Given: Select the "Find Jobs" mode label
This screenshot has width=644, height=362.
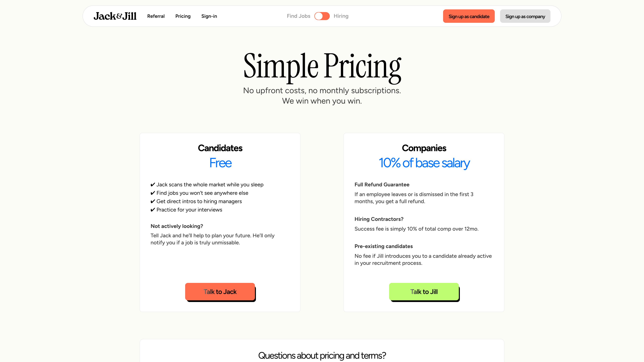Looking at the screenshot, I should click(298, 16).
